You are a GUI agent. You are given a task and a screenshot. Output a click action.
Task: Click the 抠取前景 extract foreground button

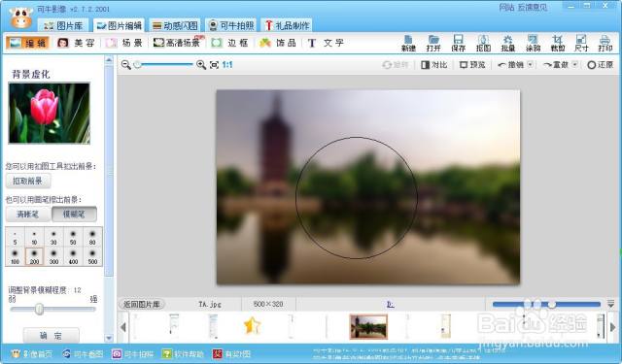(28, 181)
